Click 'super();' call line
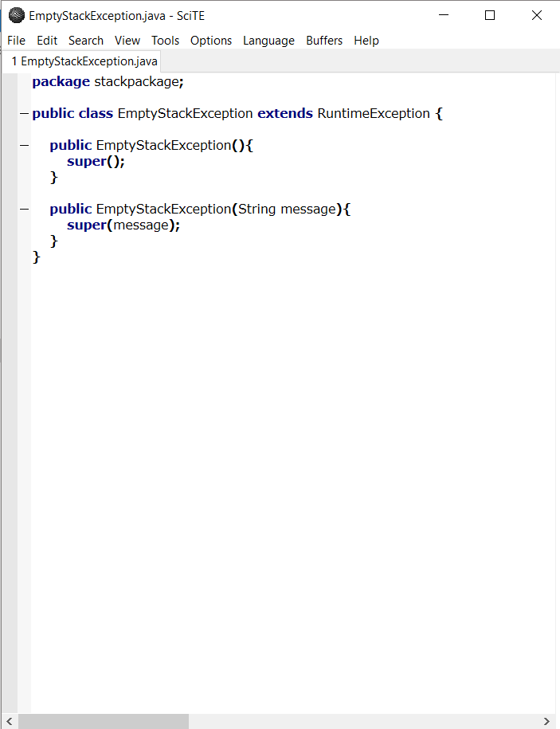The width and height of the screenshot is (560, 729). (x=96, y=162)
